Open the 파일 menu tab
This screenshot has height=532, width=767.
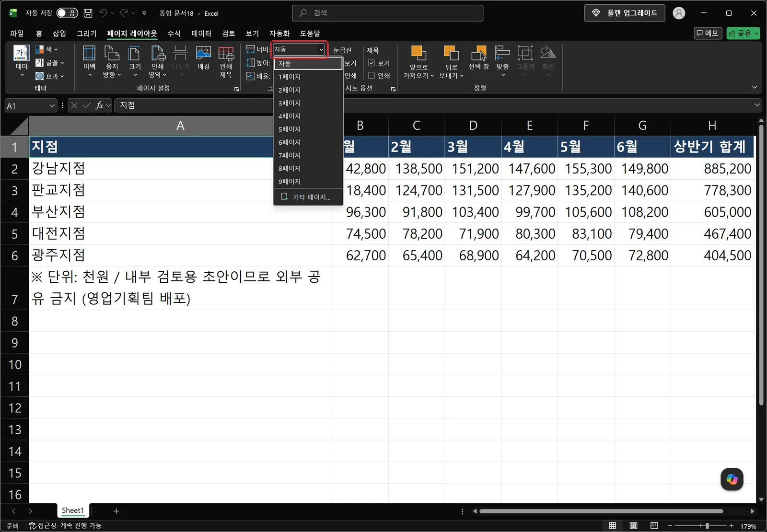tap(17, 33)
